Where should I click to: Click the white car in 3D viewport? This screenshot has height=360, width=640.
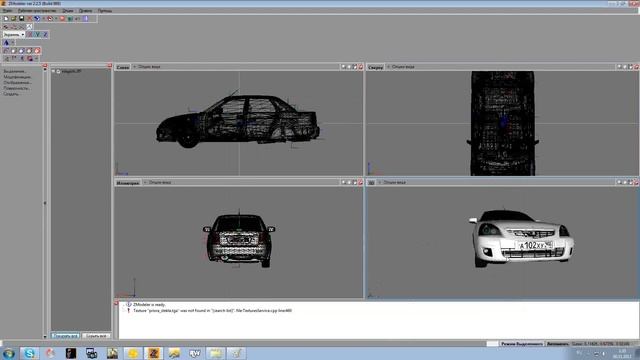521,238
